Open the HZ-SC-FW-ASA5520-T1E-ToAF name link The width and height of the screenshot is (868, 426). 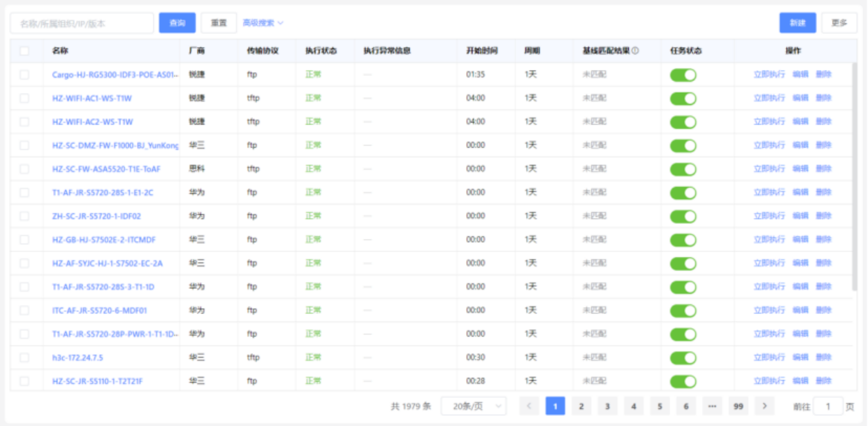pos(106,169)
